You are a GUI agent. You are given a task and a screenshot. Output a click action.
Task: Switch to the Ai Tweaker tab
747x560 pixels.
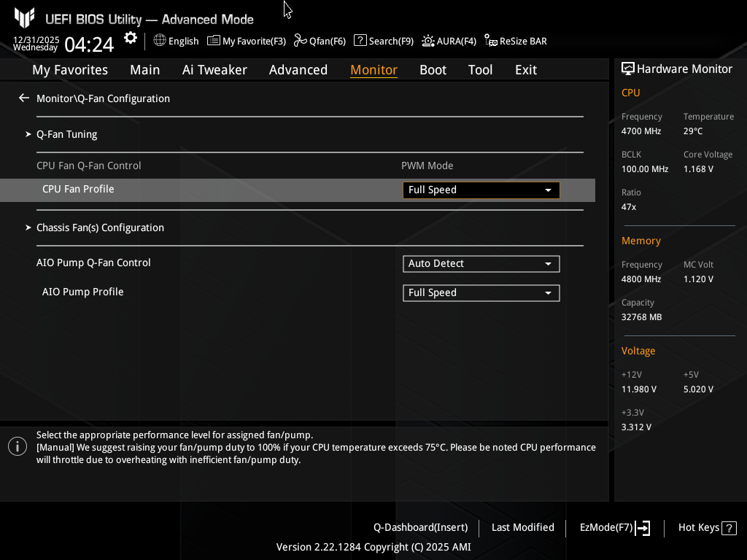coord(214,70)
